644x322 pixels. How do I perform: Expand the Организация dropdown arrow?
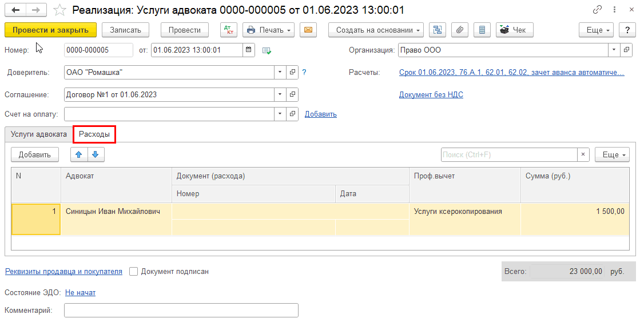pos(614,50)
